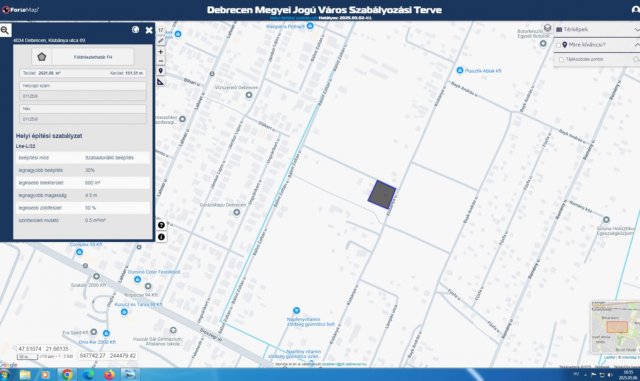Open Firefox from the Windows taskbar
This screenshot has height=381, width=640.
tap(109, 374)
